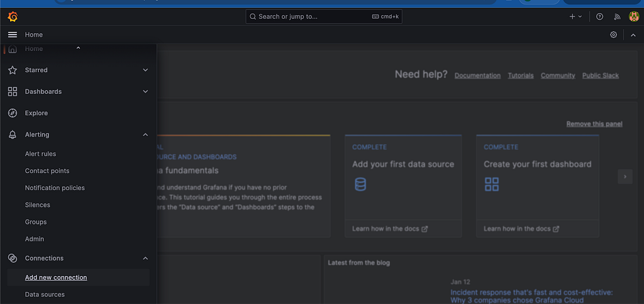Click the Starred label in sidebar

[x=36, y=70]
